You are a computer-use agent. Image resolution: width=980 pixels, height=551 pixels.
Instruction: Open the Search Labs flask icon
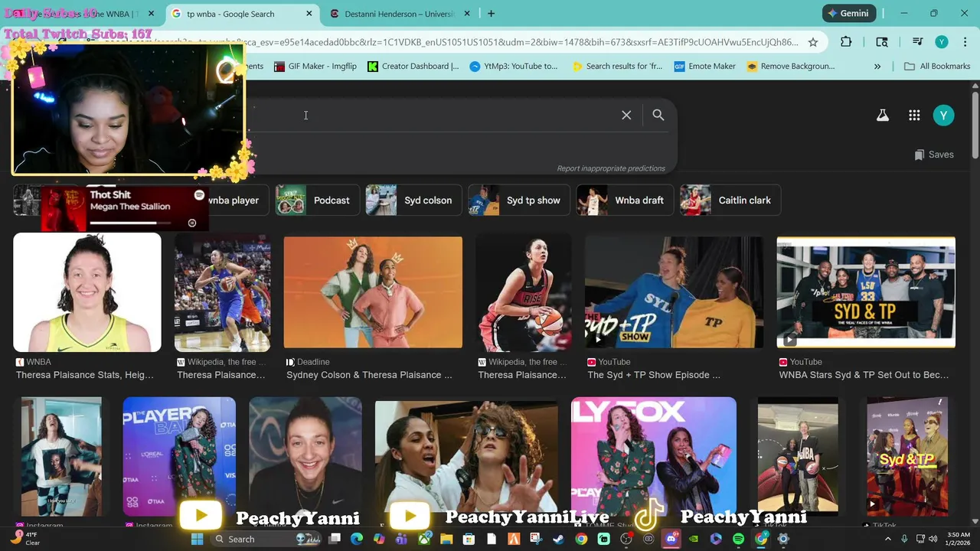(x=882, y=116)
